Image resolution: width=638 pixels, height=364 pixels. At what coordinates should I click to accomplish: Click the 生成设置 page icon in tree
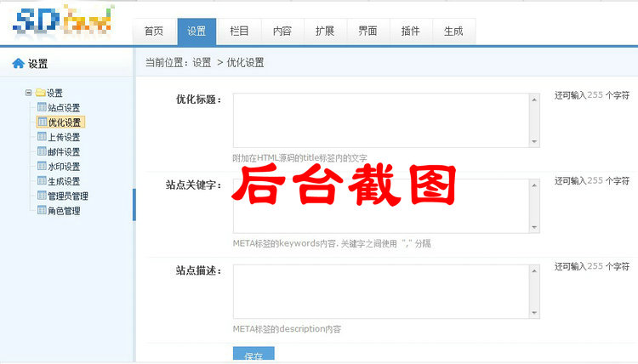(42, 181)
